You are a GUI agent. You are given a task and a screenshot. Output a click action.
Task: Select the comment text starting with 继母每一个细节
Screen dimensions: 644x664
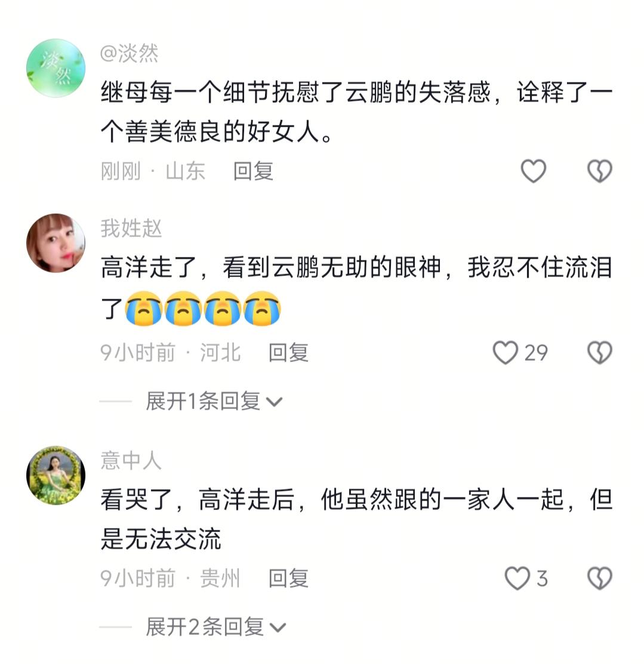pyautogui.click(x=356, y=112)
